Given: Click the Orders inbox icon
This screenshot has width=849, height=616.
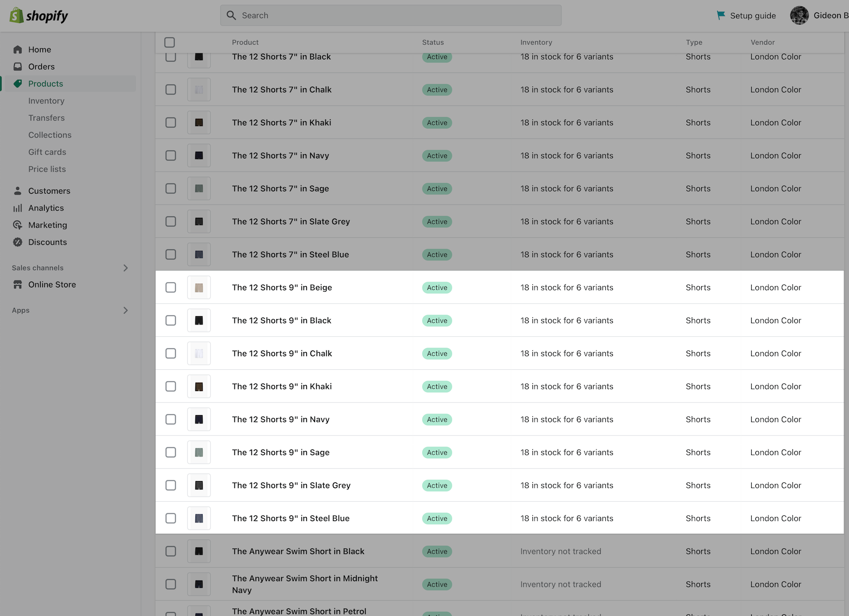Looking at the screenshot, I should coord(18,67).
